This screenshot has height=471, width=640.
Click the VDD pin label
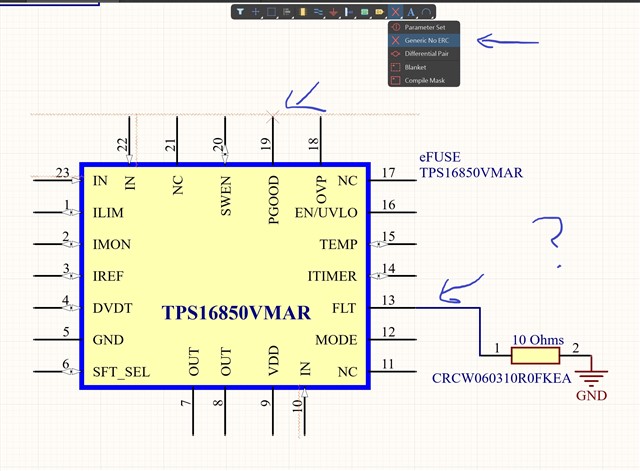tap(273, 361)
